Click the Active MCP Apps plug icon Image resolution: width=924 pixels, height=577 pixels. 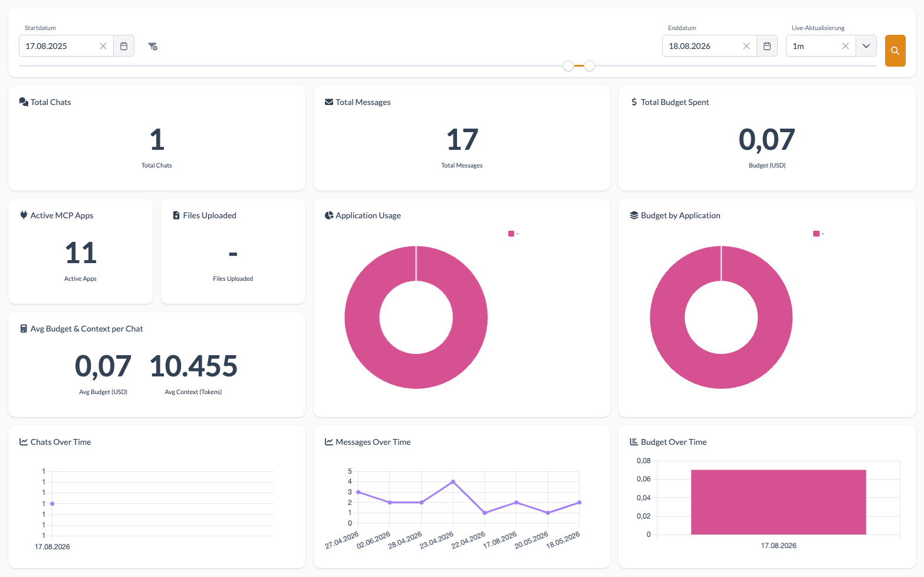tap(24, 215)
